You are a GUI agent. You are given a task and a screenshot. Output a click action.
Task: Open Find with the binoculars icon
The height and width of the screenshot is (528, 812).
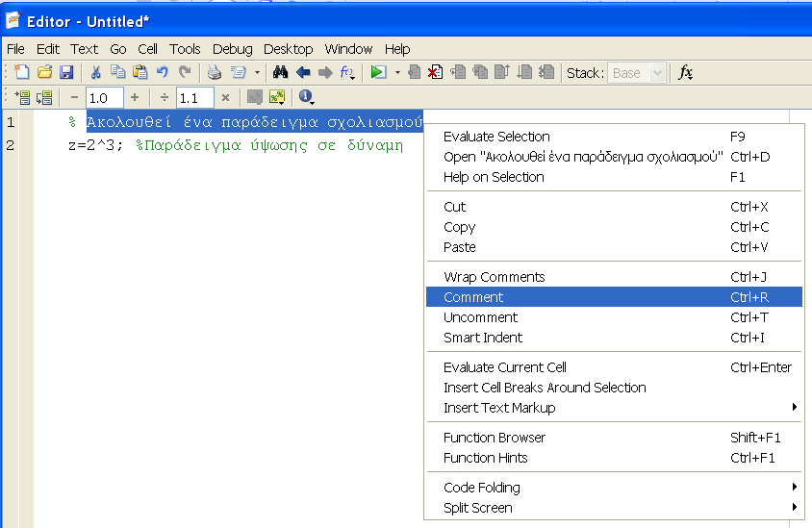[x=280, y=72]
